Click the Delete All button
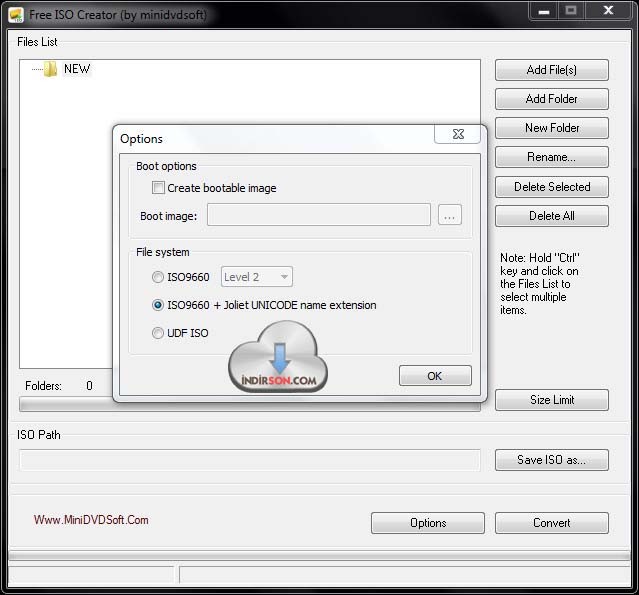639x595 pixels. 552,216
